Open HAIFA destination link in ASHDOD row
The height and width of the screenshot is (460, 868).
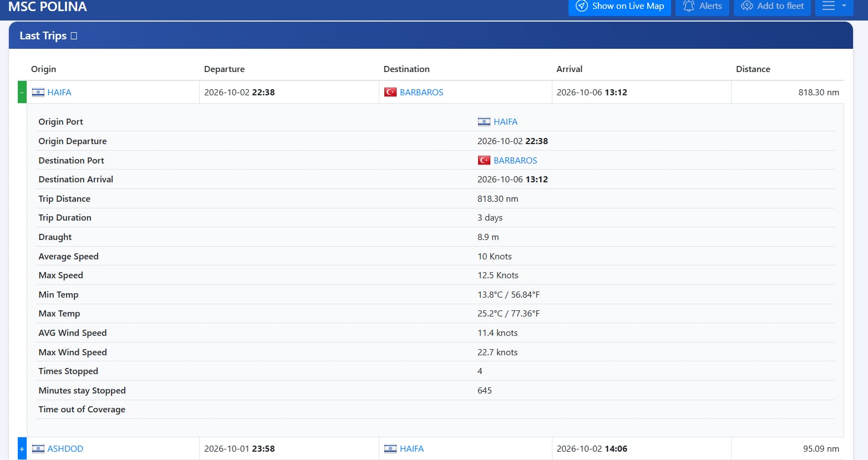coord(412,449)
